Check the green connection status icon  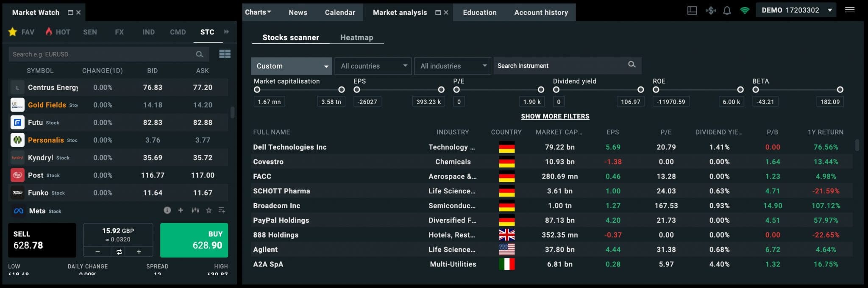(x=745, y=11)
